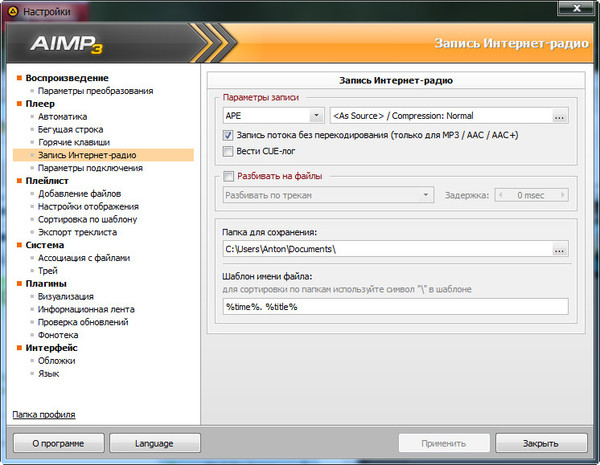Open 'Добавление файлов' settings
Screen dimensions: 600x465
(x=79, y=194)
